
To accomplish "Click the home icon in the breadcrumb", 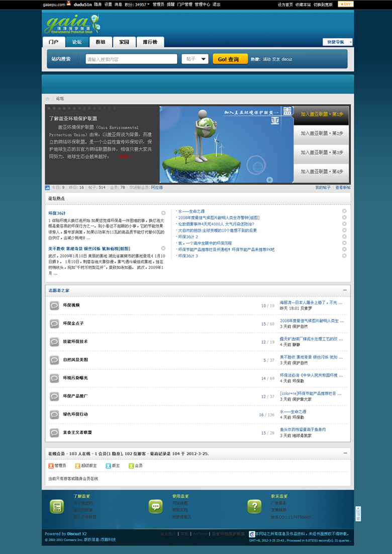I will [x=48, y=99].
